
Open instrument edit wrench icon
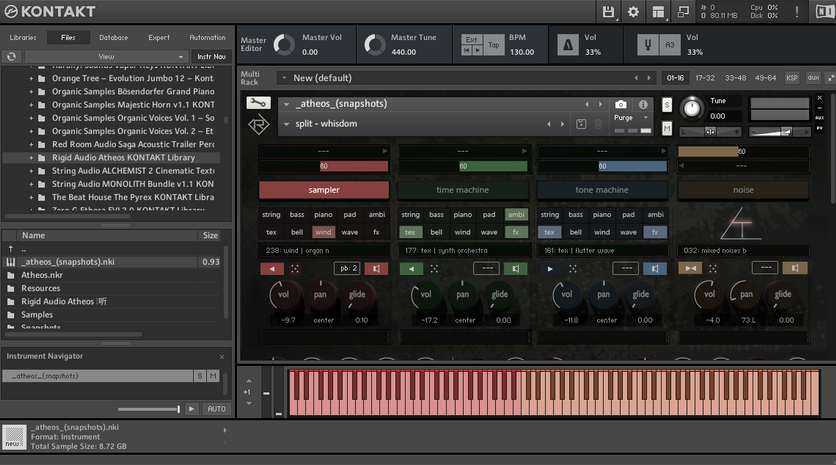click(x=258, y=103)
